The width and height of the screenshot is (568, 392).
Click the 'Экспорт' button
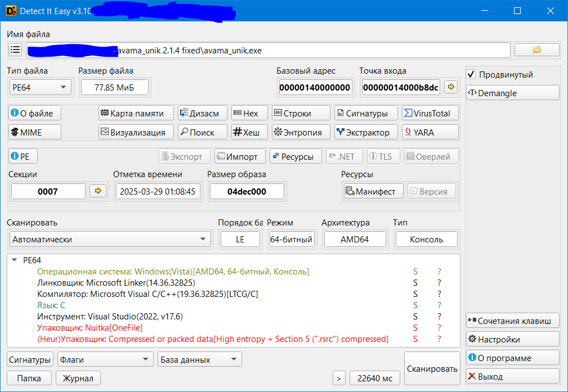(x=185, y=156)
